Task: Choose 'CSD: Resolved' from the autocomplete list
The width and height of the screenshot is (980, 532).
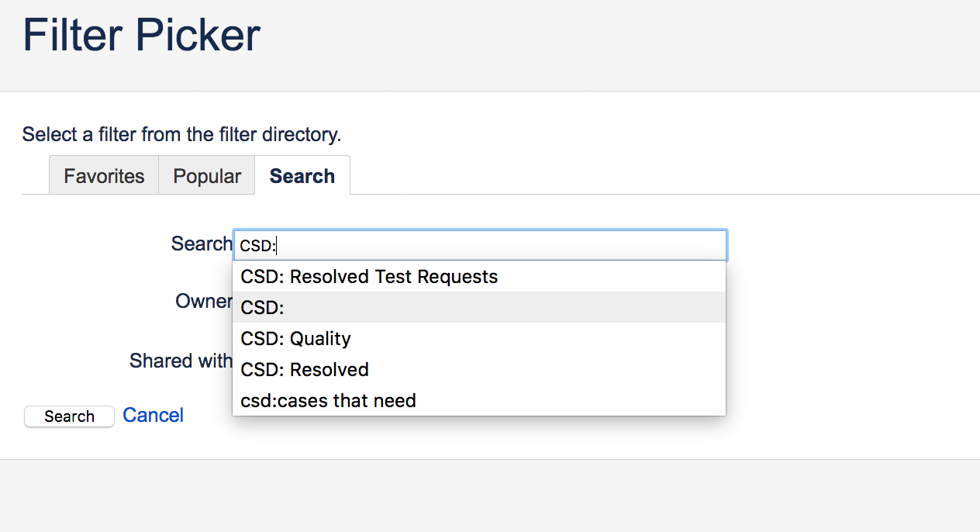Action: pyautogui.click(x=479, y=369)
